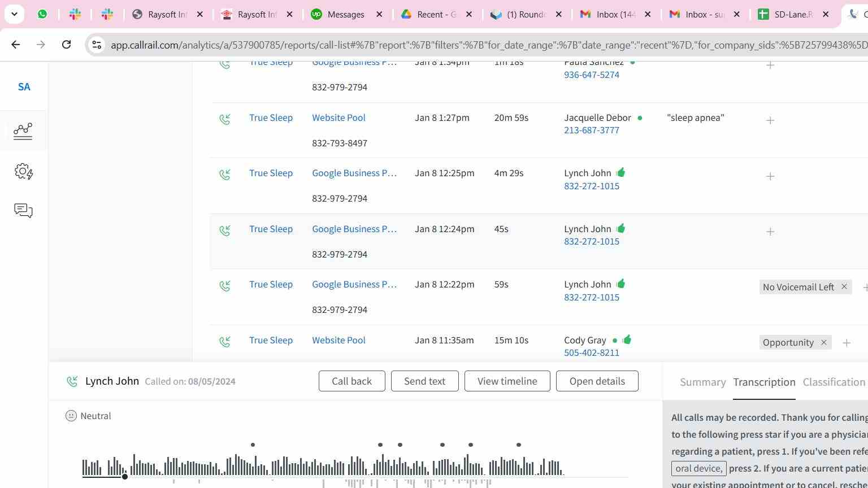Screen dimensions: 868x488
Task: Click inbound call icon for Cody Gray row
Action: click(x=225, y=342)
